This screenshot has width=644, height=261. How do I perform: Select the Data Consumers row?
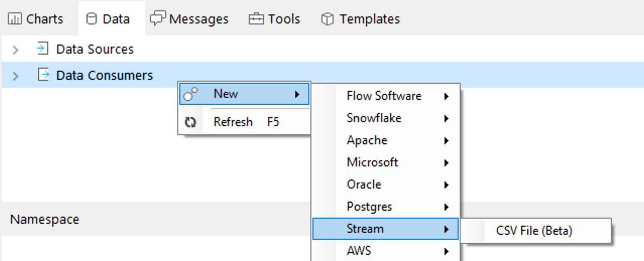click(322, 75)
